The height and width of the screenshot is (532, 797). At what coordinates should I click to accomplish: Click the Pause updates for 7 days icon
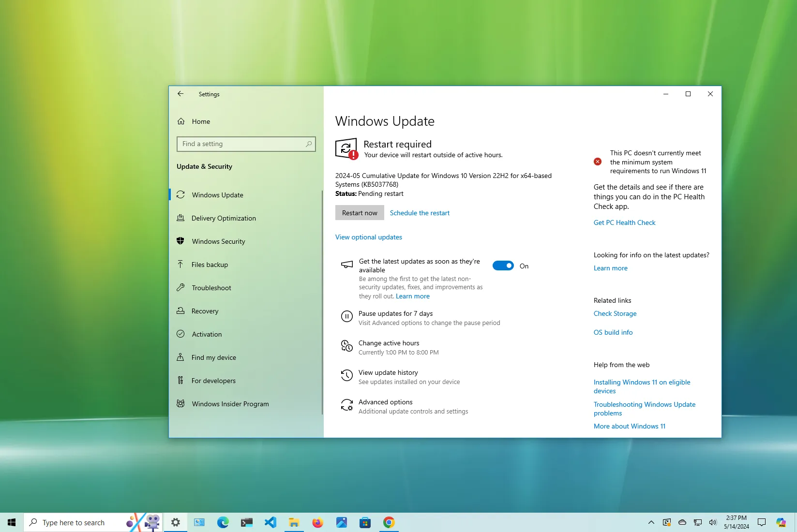346,317
